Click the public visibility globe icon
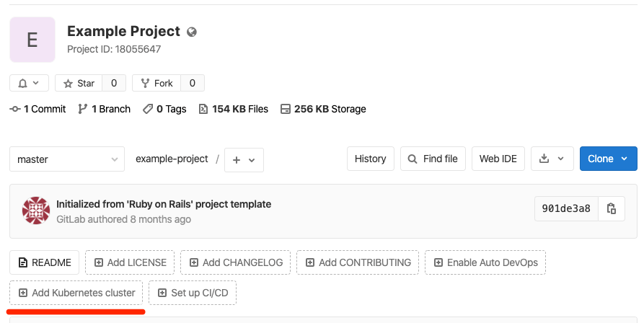644x323 pixels. (x=192, y=32)
